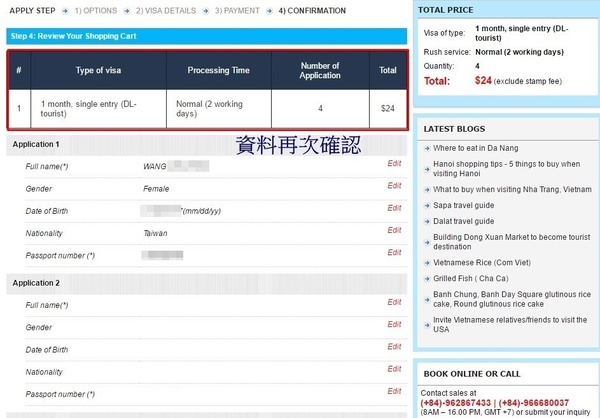The height and width of the screenshot is (418, 600).
Task: Edit Gender field in Application 2
Action: [394, 325]
